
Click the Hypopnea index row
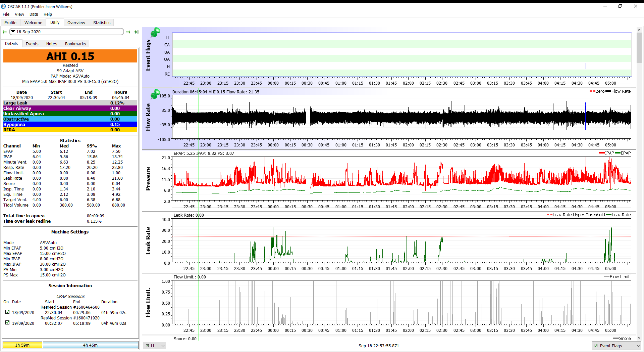coord(70,124)
